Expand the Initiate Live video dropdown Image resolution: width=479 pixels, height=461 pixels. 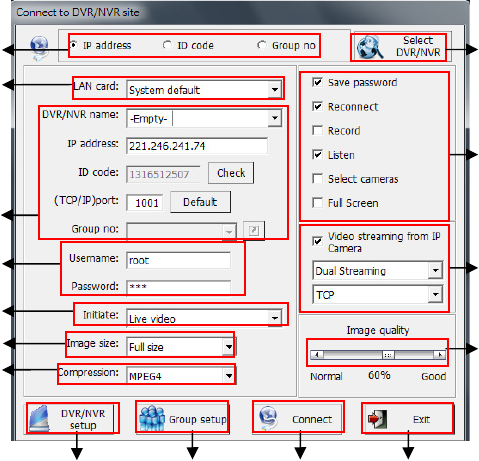click(275, 318)
